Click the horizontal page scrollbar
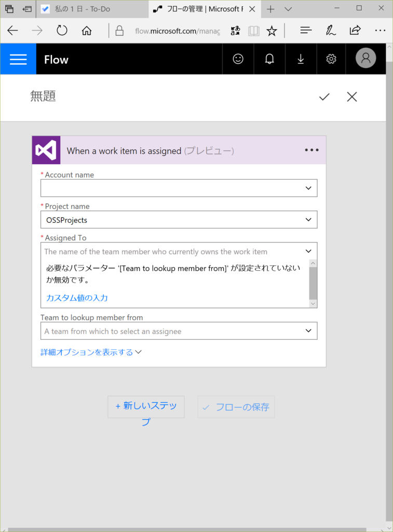The width and height of the screenshot is (393, 532). [187, 529]
